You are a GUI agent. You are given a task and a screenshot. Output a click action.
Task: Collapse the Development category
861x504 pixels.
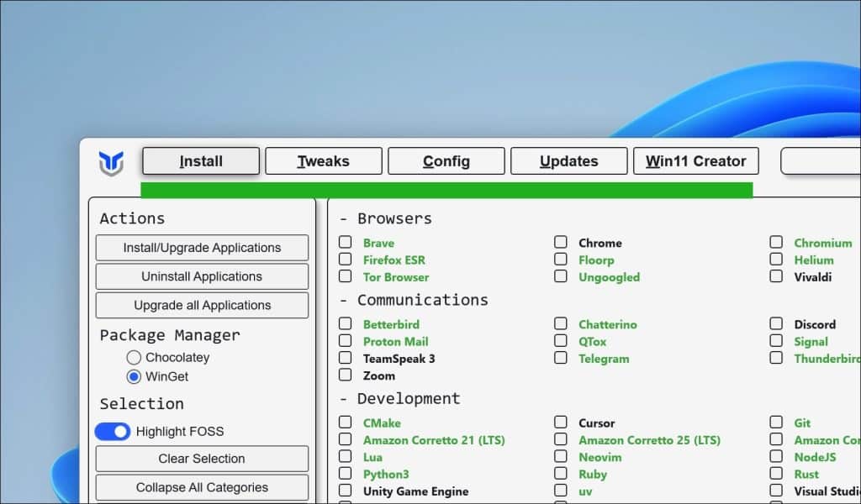point(399,399)
